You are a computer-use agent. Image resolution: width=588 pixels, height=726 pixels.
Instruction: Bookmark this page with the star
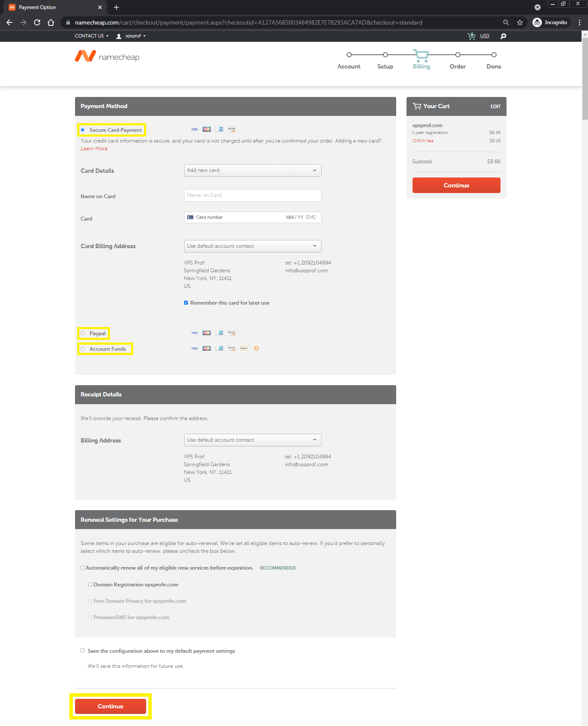520,22
